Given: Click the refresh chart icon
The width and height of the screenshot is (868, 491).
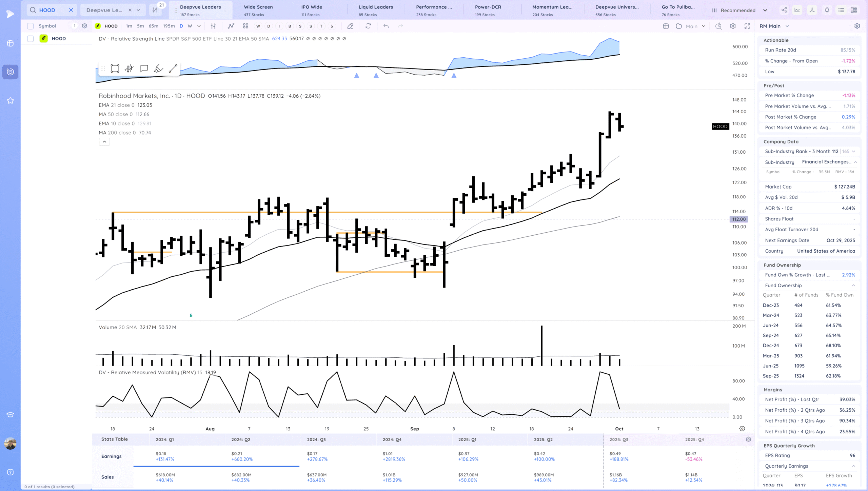Looking at the screenshot, I should (x=368, y=26).
